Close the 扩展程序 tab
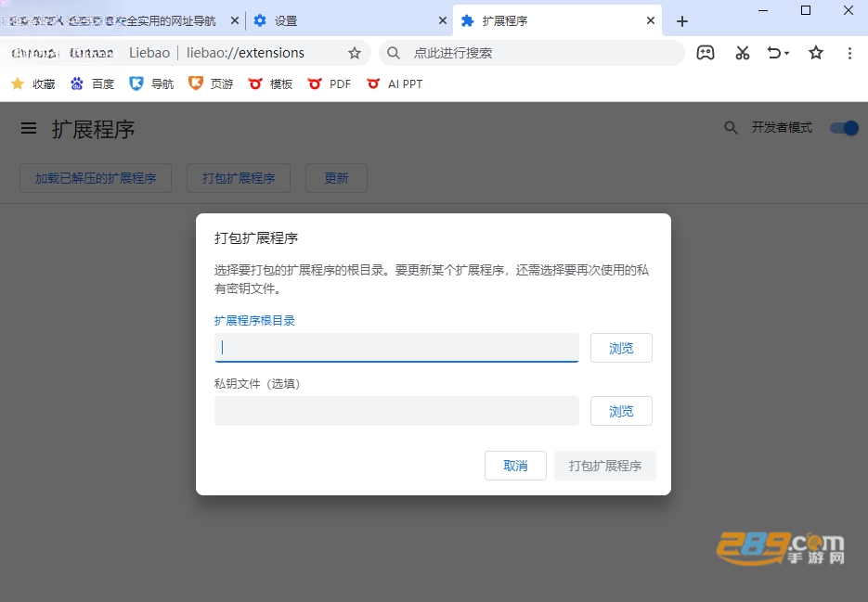The height and width of the screenshot is (602, 868). click(651, 20)
